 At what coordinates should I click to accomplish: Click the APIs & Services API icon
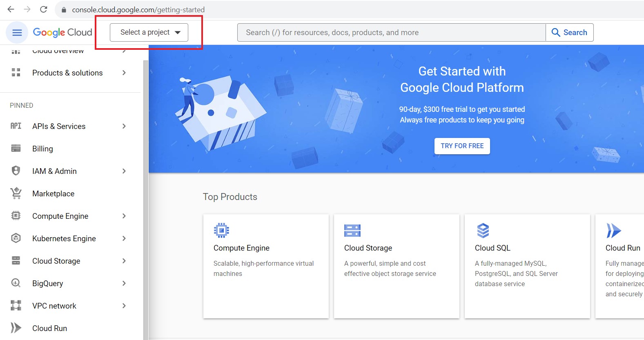[x=16, y=126]
